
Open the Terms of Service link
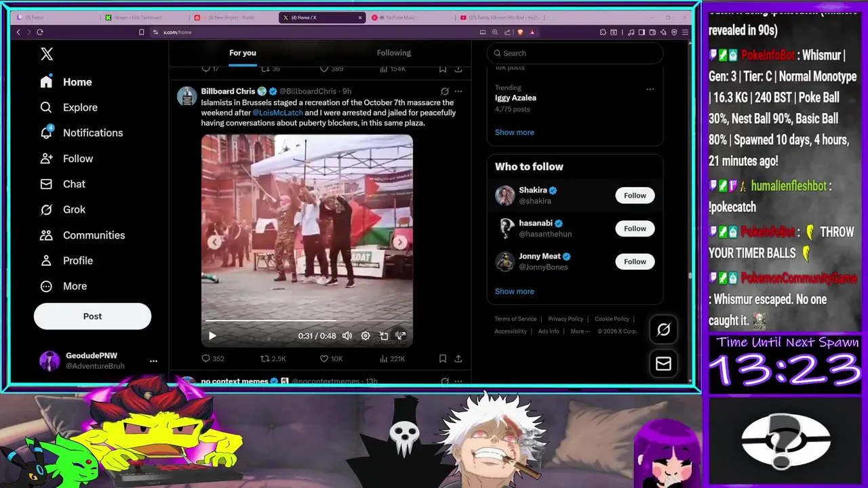(515, 319)
